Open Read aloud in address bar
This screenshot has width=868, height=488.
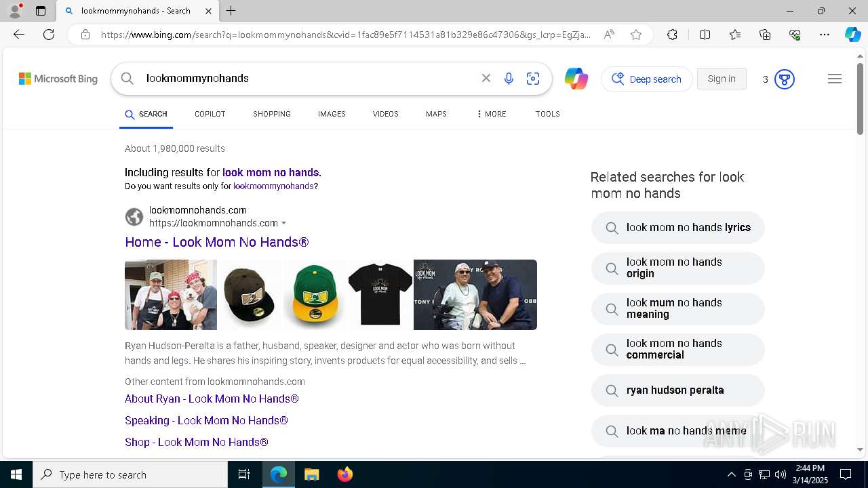pos(609,35)
